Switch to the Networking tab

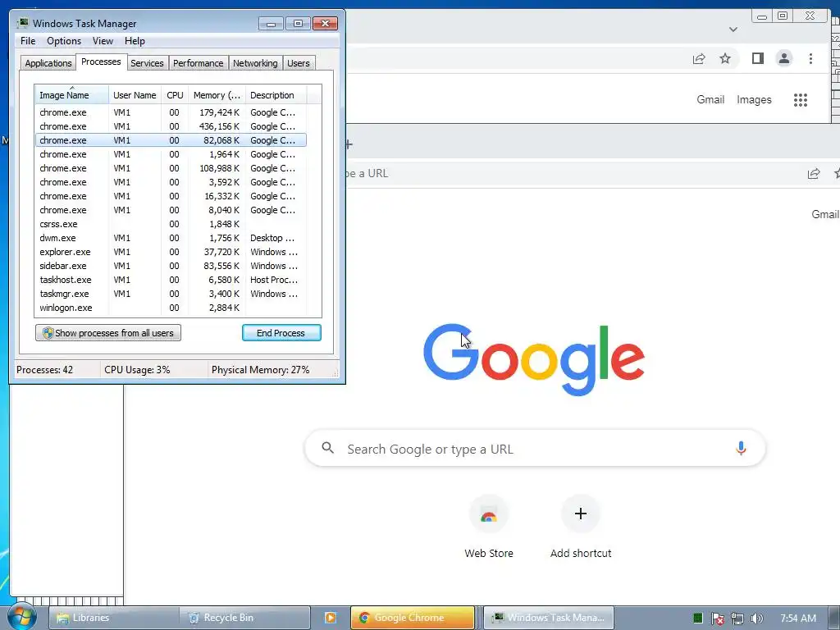point(255,63)
